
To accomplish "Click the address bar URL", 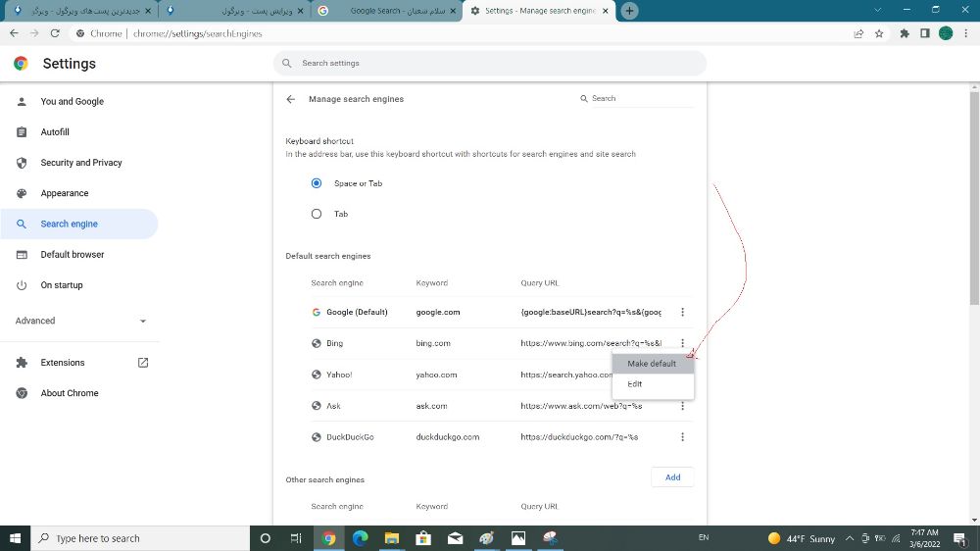I will (x=198, y=33).
